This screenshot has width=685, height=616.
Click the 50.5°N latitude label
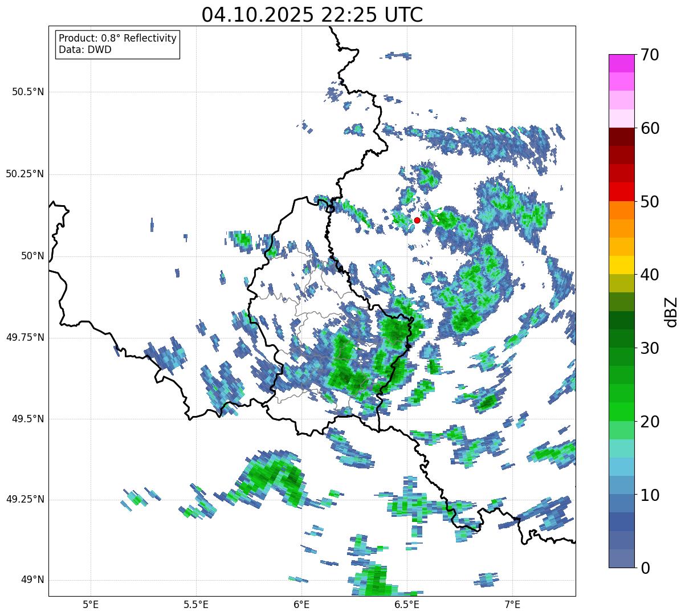tap(28, 92)
